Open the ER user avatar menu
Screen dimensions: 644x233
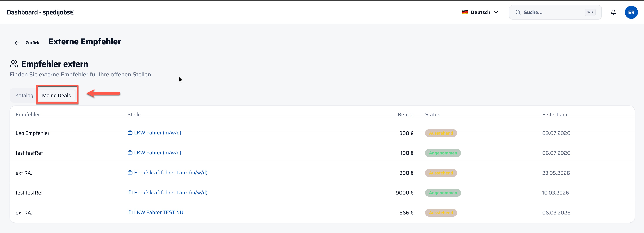(631, 12)
